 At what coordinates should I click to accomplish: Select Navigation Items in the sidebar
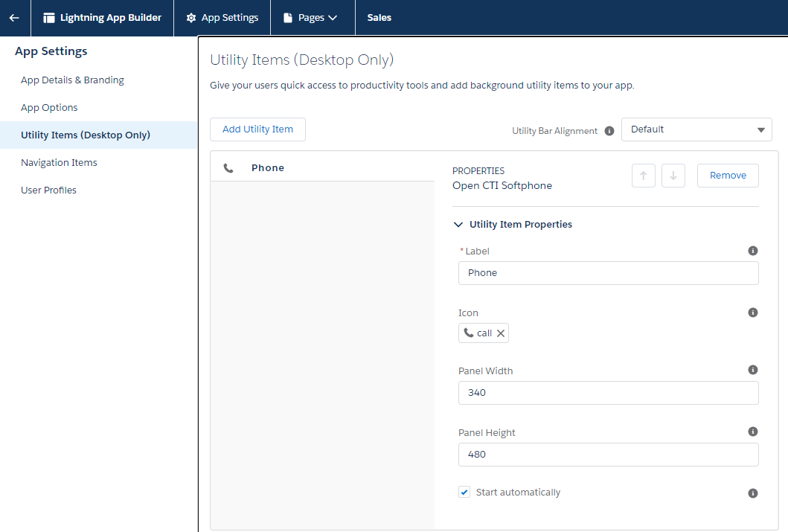[x=59, y=162]
